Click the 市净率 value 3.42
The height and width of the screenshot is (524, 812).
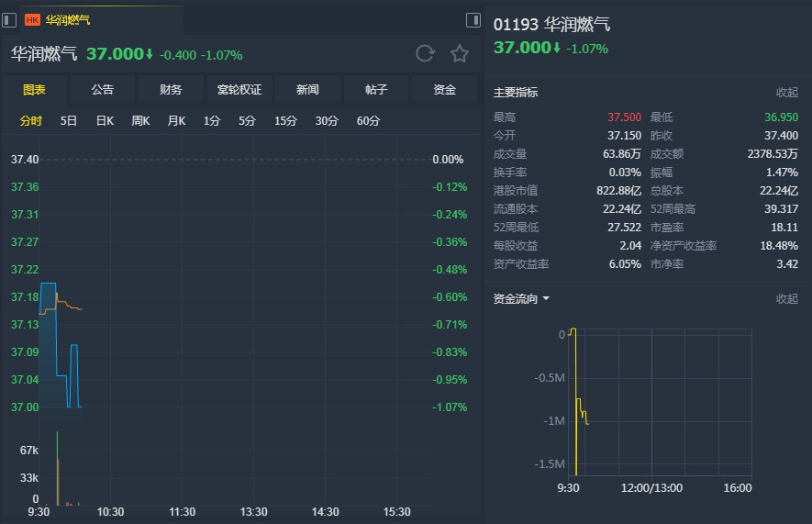pyautogui.click(x=787, y=263)
